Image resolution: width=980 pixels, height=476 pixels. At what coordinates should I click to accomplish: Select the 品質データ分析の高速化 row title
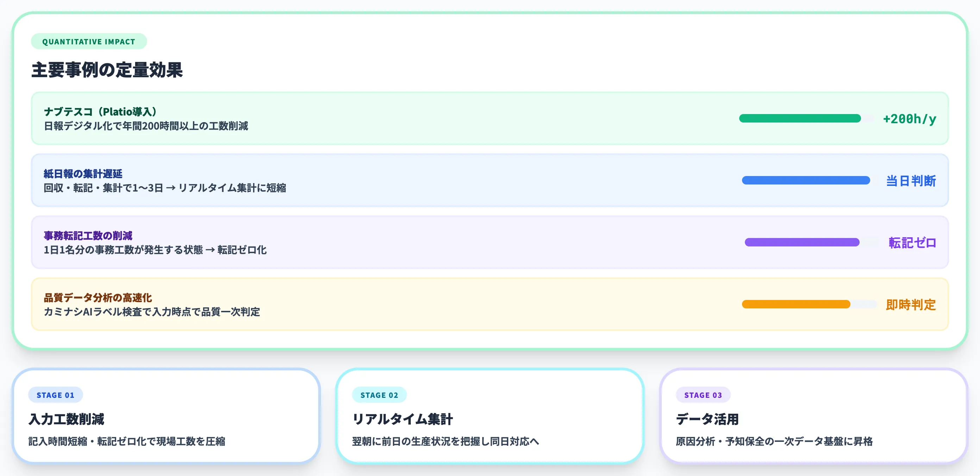[98, 297]
